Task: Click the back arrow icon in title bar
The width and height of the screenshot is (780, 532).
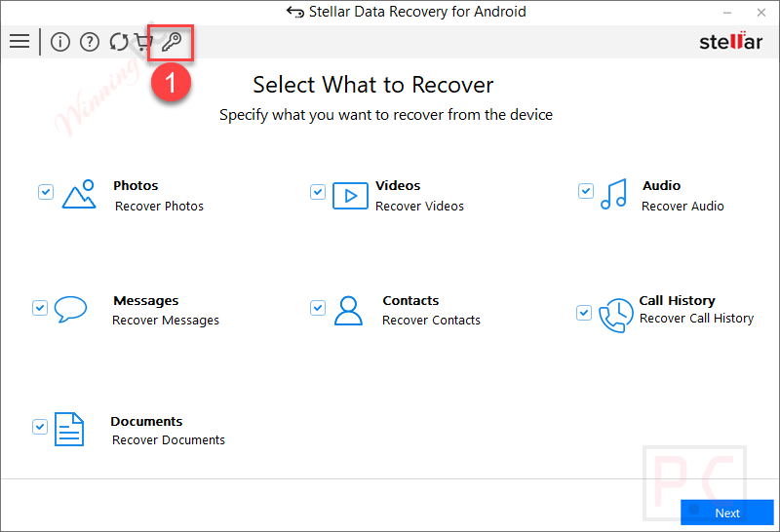Action: point(295,12)
